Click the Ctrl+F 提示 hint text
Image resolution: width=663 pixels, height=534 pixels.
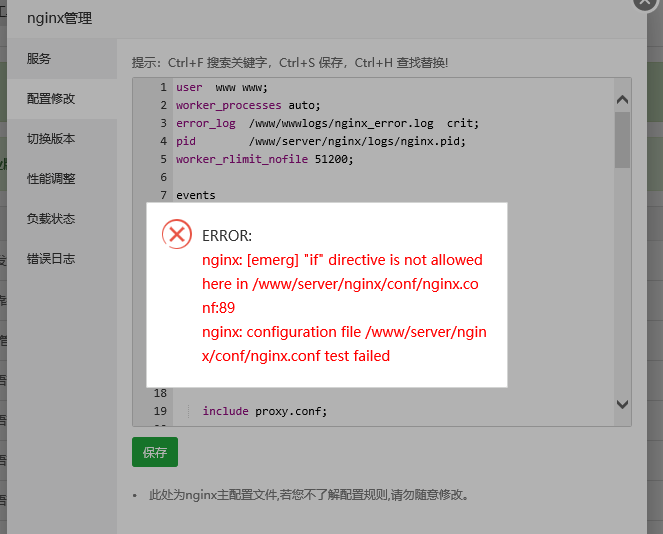coord(290,63)
